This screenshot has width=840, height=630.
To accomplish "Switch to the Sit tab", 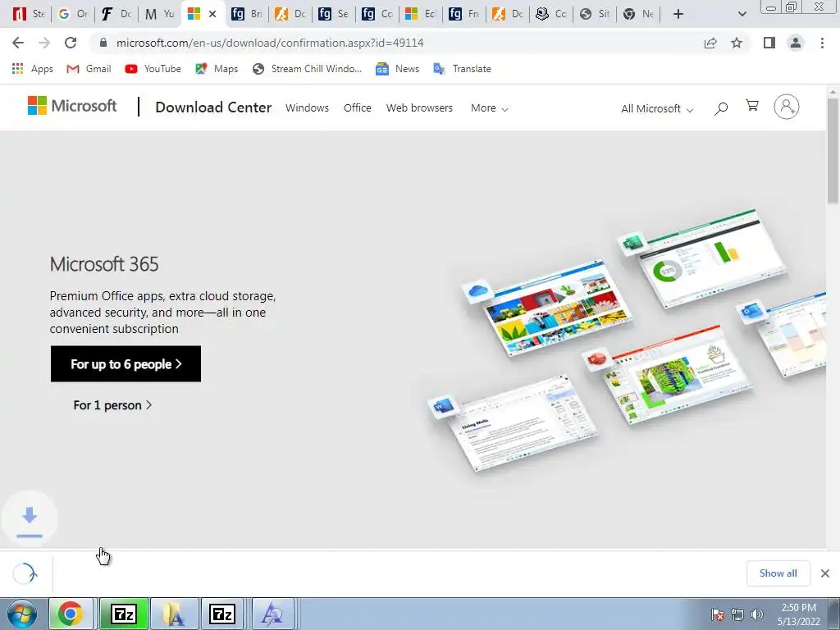I will tap(595, 14).
